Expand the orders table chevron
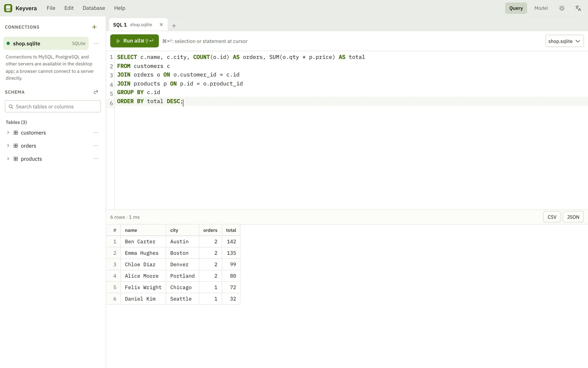 pyautogui.click(x=8, y=146)
